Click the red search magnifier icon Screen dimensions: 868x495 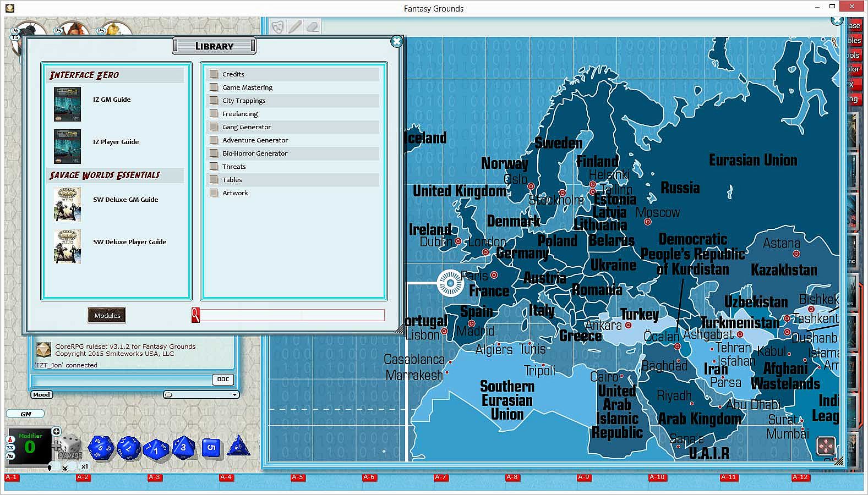195,315
